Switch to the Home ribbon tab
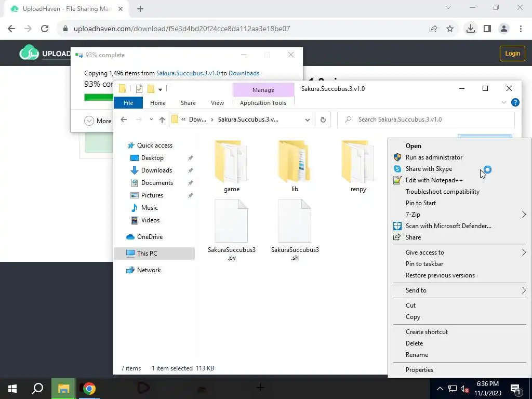This screenshot has height=399, width=532. [x=158, y=103]
